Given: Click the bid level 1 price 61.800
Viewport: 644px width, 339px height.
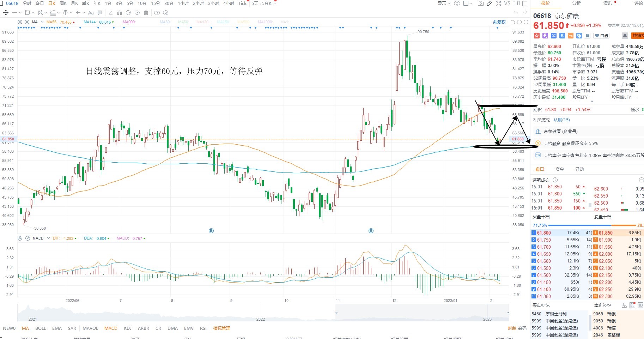Looking at the screenshot, I should (543, 233).
